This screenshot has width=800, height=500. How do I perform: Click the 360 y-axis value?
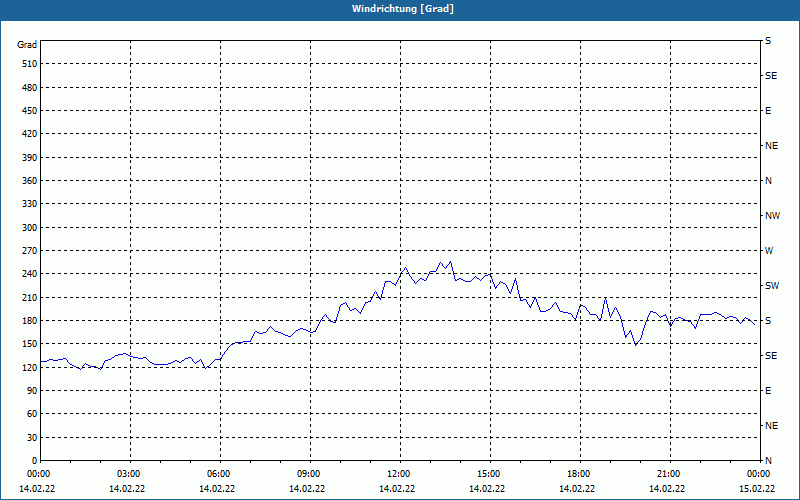(x=30, y=181)
